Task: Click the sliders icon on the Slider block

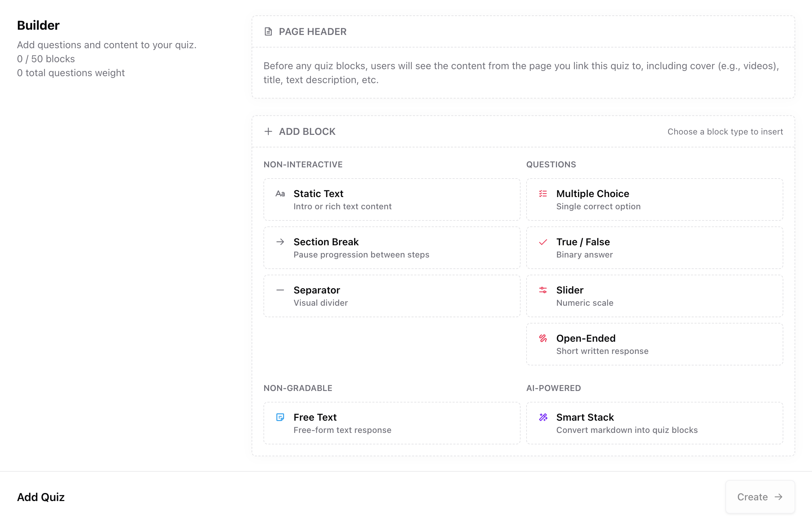Action: click(x=543, y=290)
